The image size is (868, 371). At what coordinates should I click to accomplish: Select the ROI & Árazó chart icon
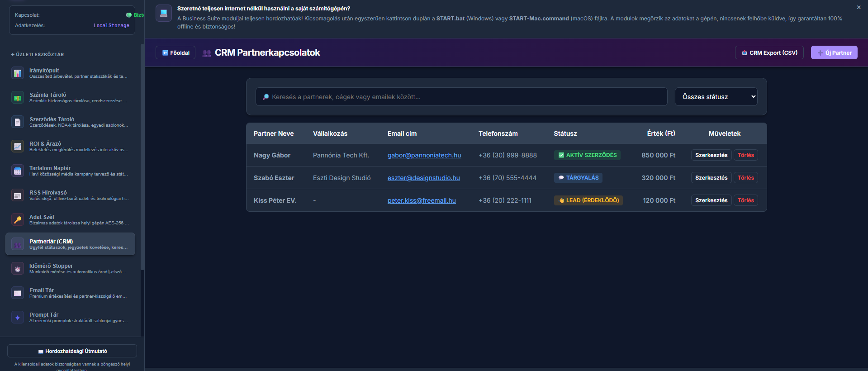coord(18,146)
